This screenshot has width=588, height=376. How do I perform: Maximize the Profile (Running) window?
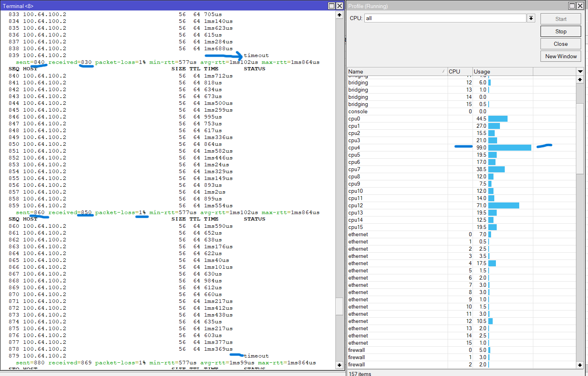572,6
